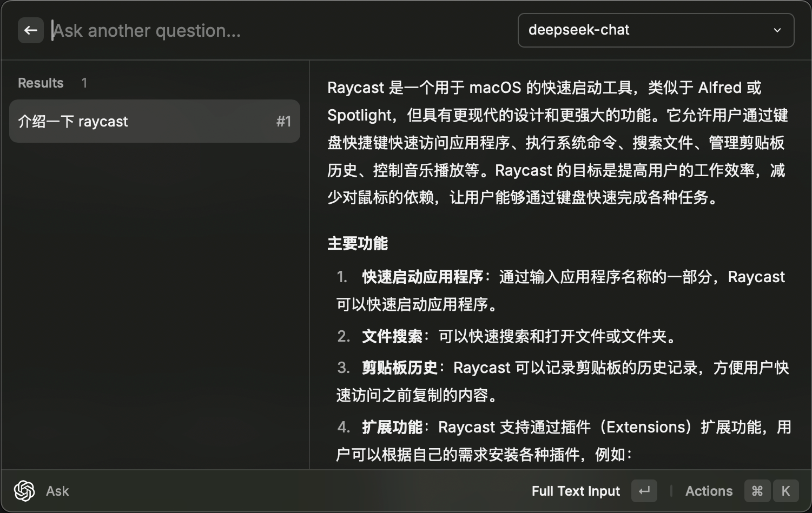Click the #1 badge on the result row

click(x=283, y=122)
